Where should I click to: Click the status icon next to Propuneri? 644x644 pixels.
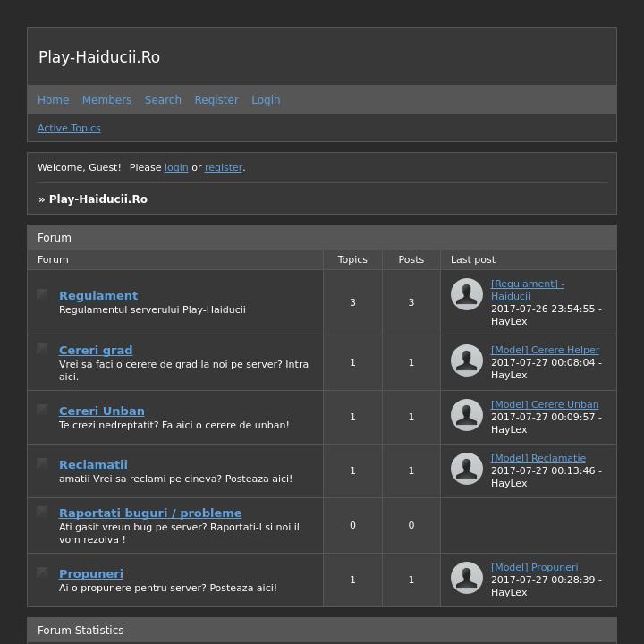[42, 572]
